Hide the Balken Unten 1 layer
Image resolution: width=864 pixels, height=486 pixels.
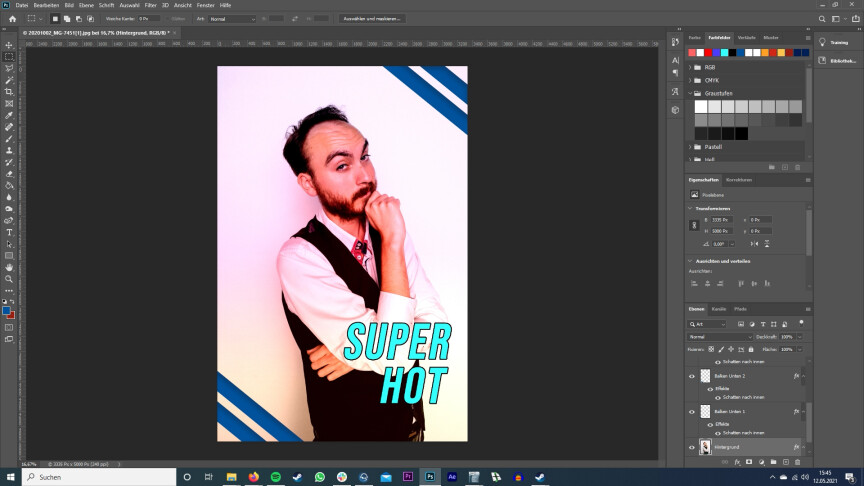(x=692, y=411)
